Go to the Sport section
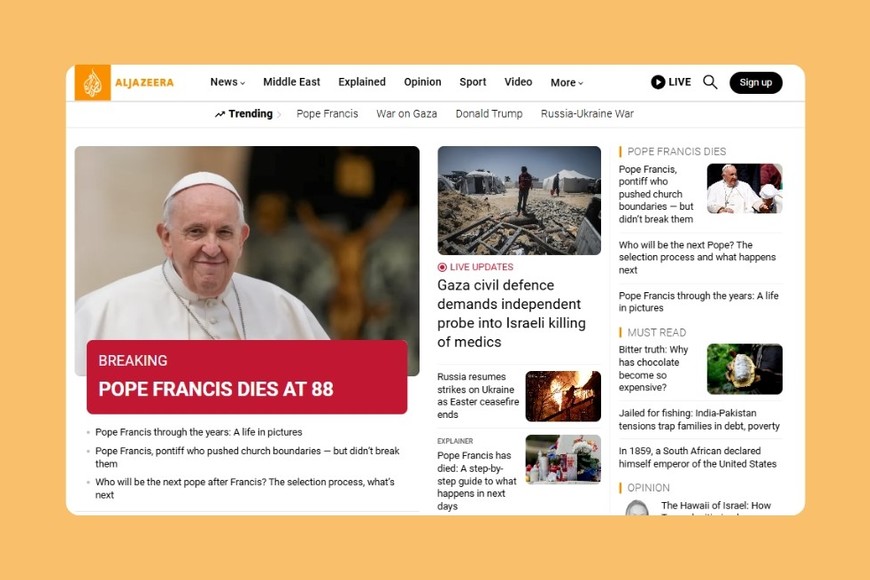This screenshot has width=870, height=580. click(x=473, y=82)
